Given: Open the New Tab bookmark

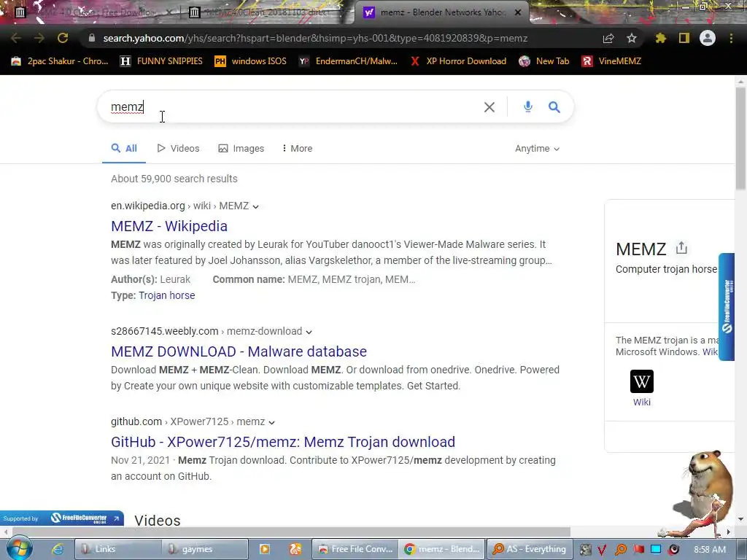Looking at the screenshot, I should tap(544, 61).
